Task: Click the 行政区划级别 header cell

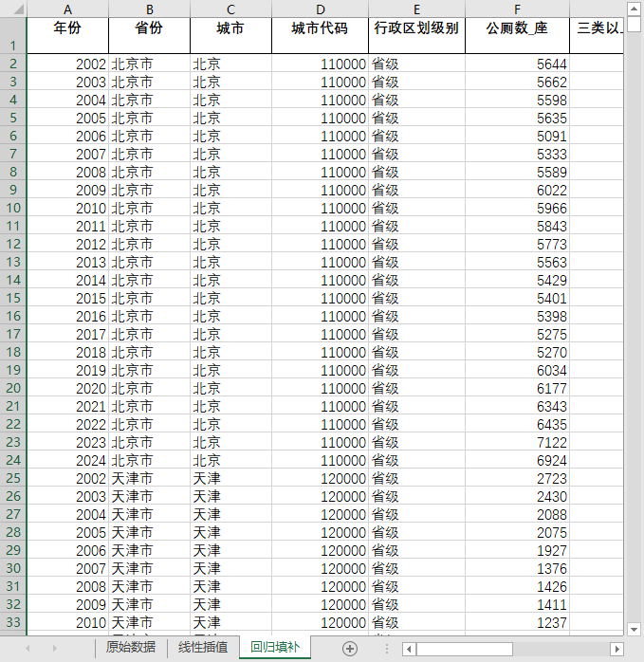Action: 416,35
